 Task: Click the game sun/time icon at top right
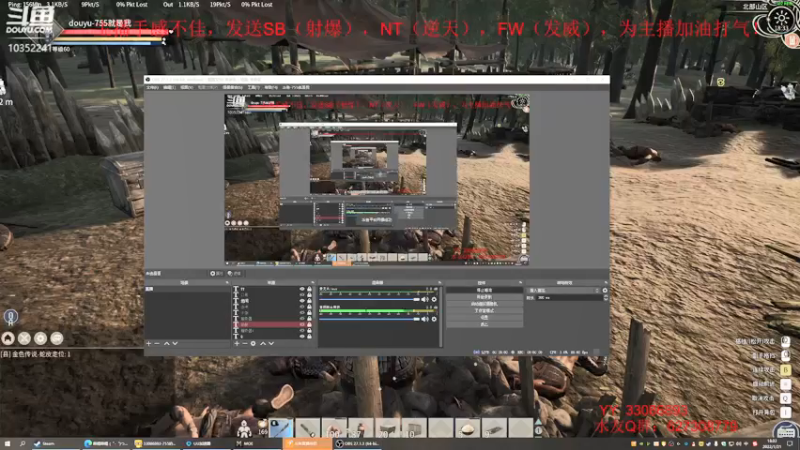coord(781,19)
